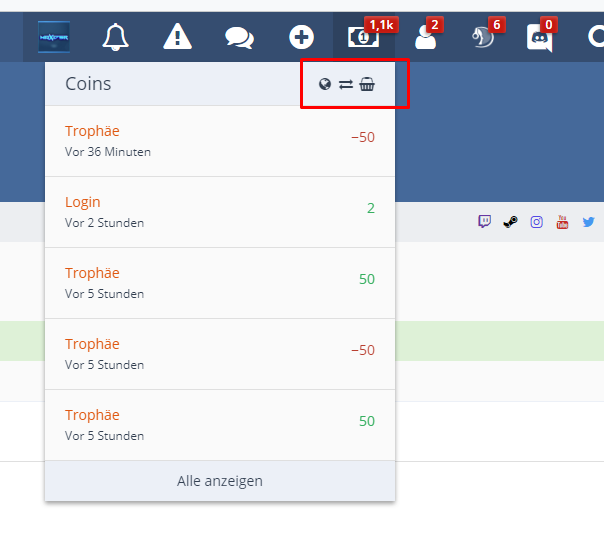Click the transfer arrows icon in Coins header
Image resolution: width=604 pixels, height=555 pixels.
pos(346,84)
